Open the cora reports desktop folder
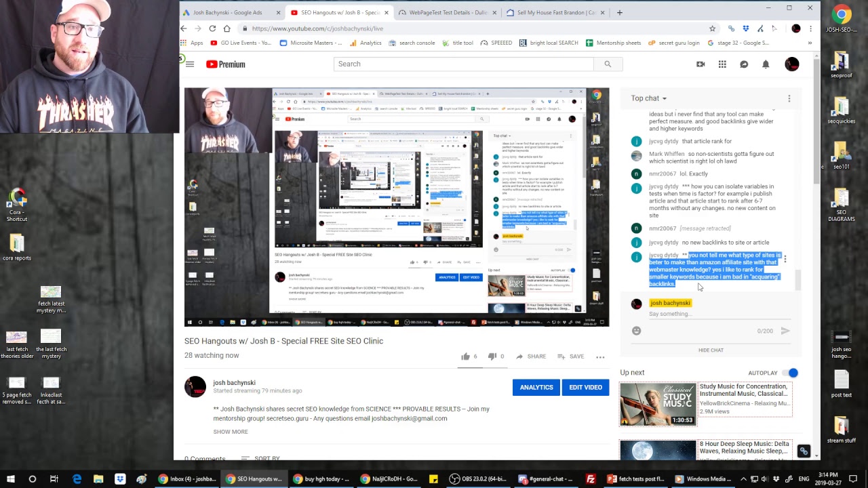Screen dimensions: 868x488 (x=17, y=247)
